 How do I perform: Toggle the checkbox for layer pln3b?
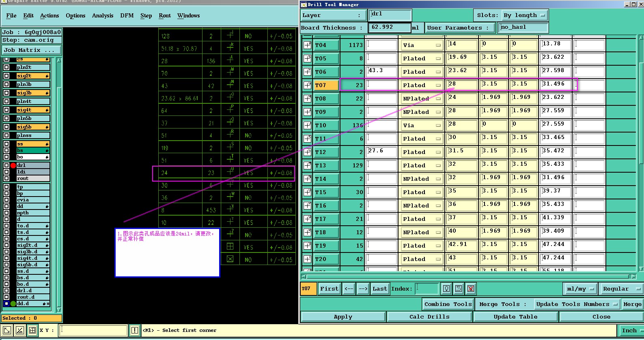(x=6, y=84)
